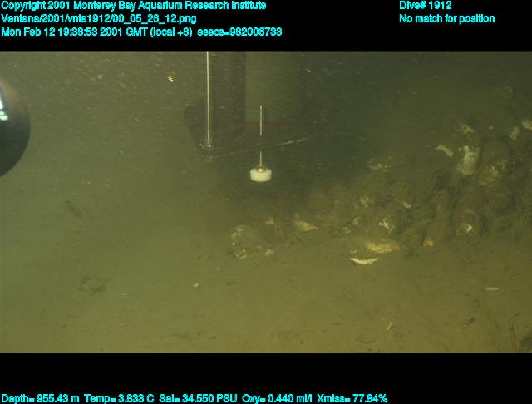
Task: Click the Sal= 34.550 PSU reading
Action: 198,398
